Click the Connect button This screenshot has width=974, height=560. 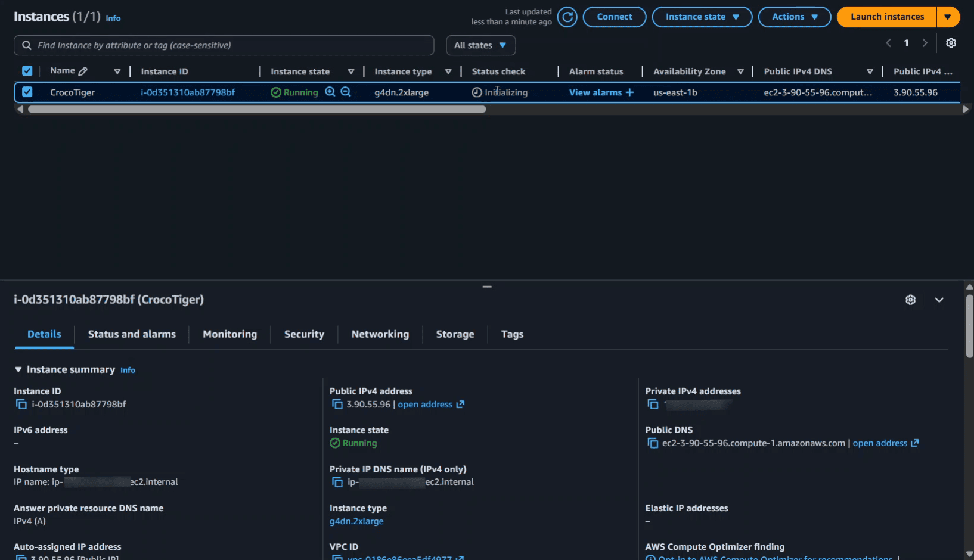(614, 17)
